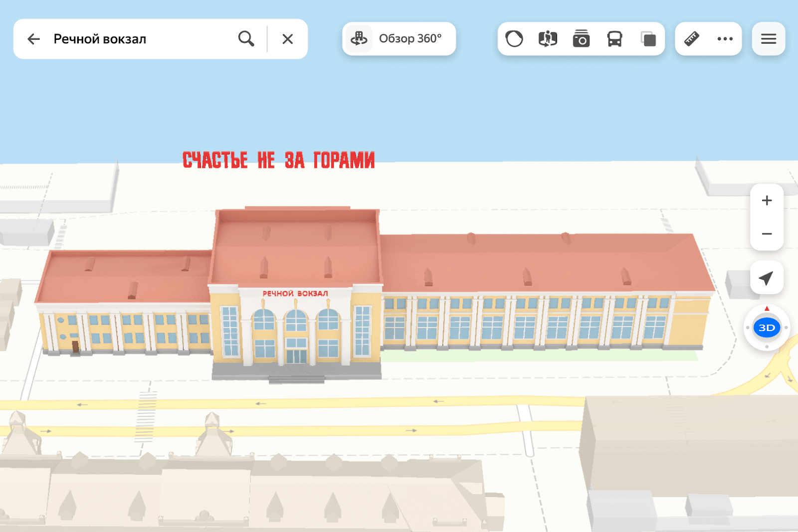The width and height of the screenshot is (798, 532).
Task: Expand the three-dots more tools menu
Action: [x=725, y=39]
